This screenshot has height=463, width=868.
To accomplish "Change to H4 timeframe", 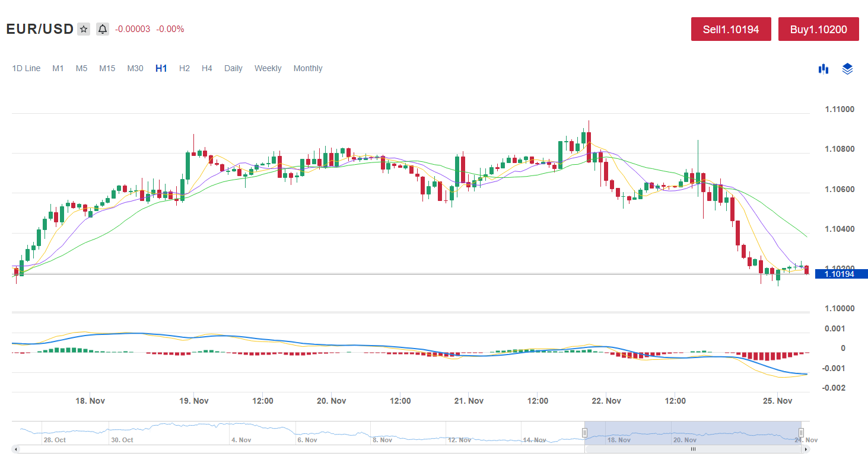I will (206, 68).
